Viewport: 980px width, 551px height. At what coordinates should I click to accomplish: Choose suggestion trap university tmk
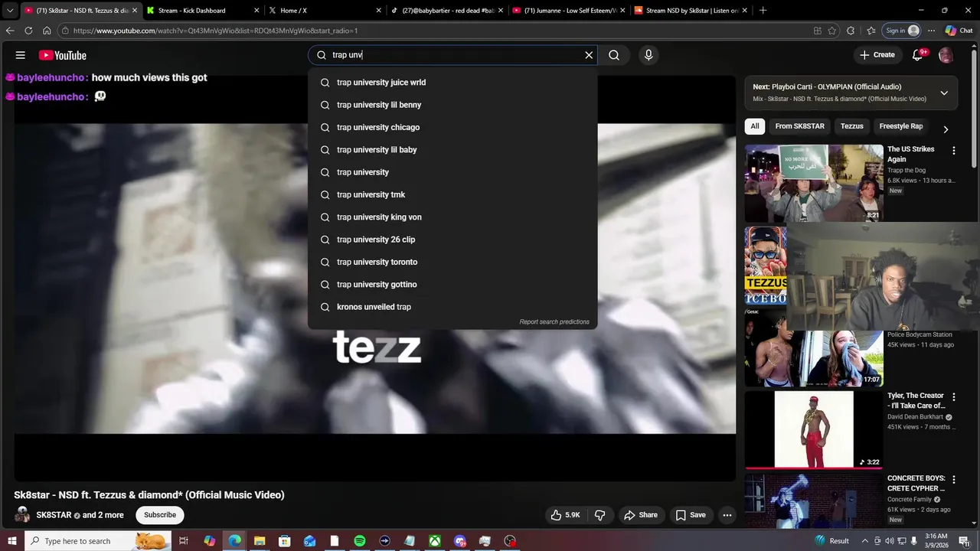[452, 194]
